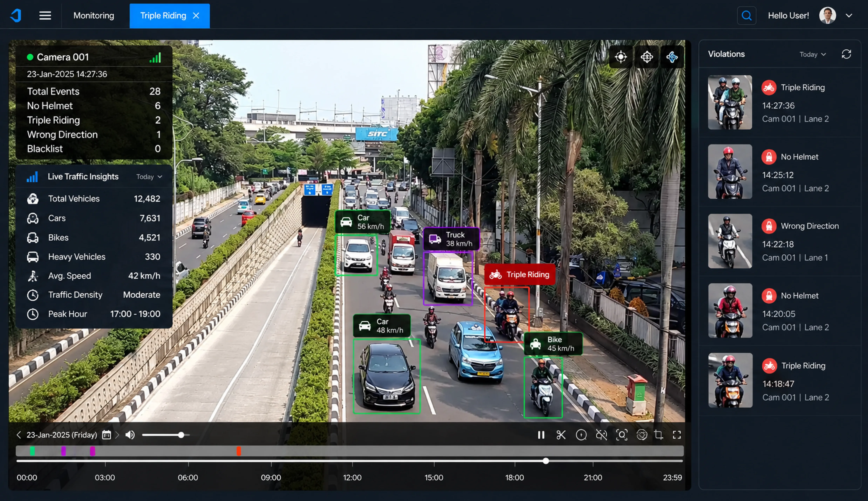Refresh the Violations list
Screen dimensions: 868x501
coord(846,54)
